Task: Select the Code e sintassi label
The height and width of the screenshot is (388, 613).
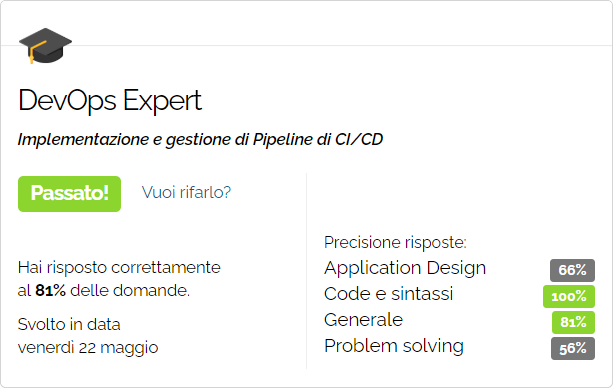Action: pyautogui.click(x=389, y=294)
